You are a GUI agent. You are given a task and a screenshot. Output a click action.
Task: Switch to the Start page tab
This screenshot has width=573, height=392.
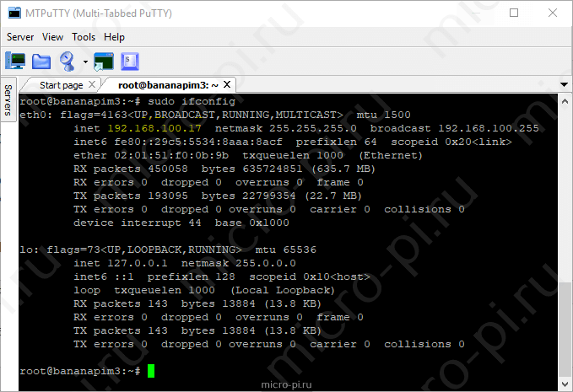(61, 85)
